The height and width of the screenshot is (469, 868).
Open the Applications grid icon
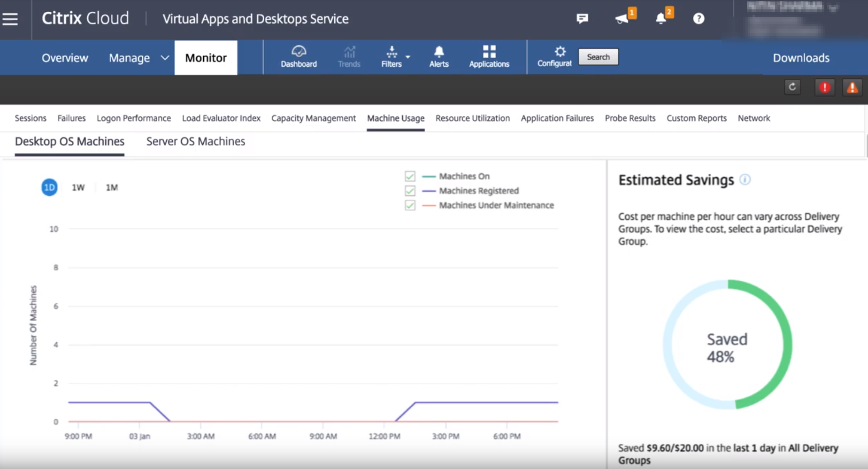tap(489, 57)
